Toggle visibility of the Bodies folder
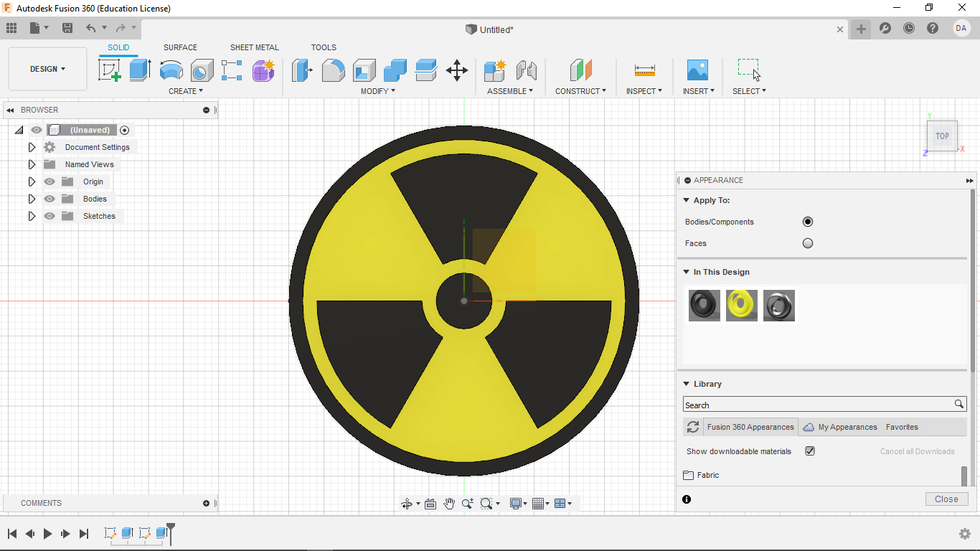980x551 pixels. 50,199
